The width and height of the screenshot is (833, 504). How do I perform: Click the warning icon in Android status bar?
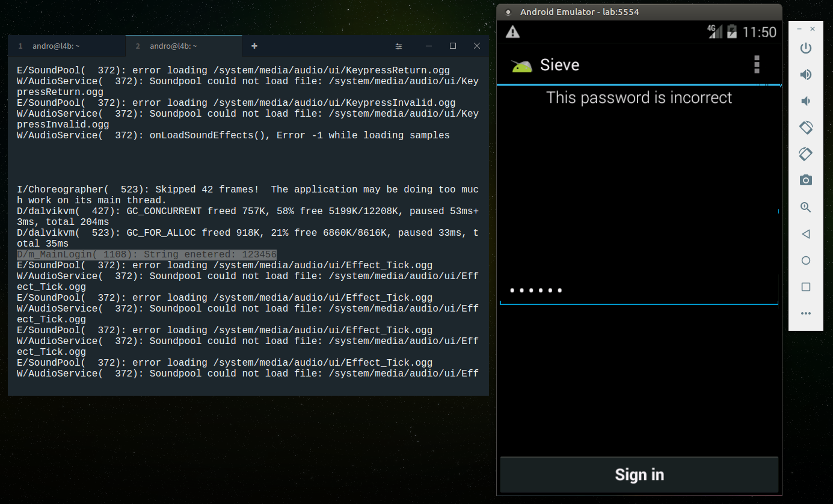512,31
